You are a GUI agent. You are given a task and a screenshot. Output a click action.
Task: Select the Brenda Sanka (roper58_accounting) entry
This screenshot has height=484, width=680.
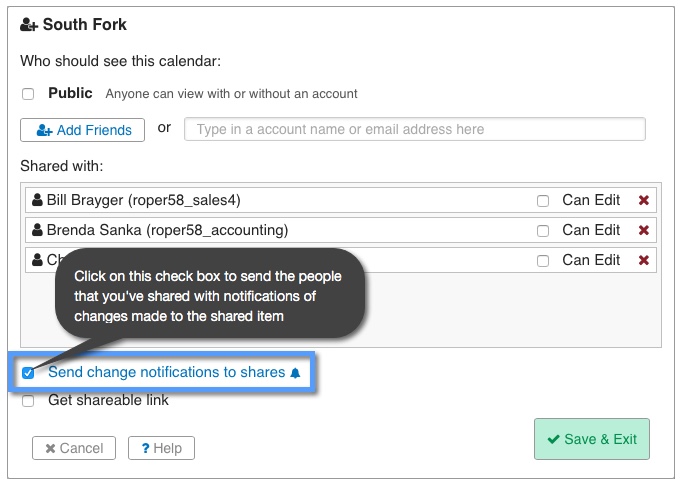tap(167, 230)
